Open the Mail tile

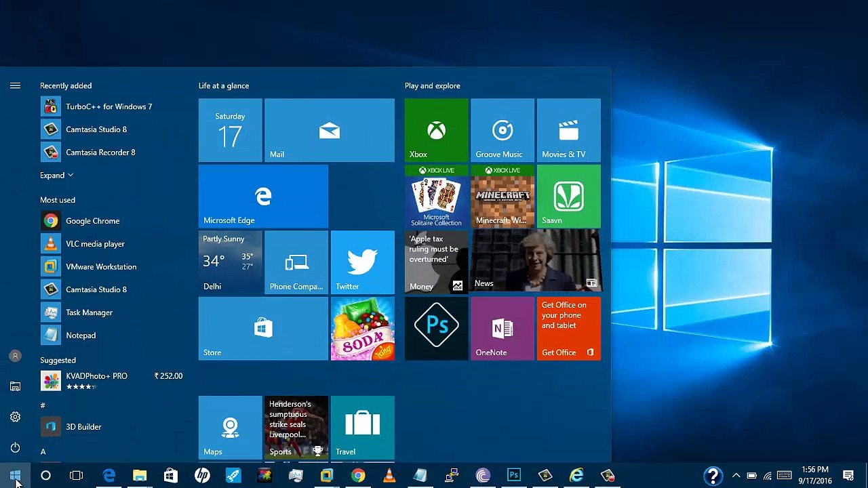pos(330,130)
